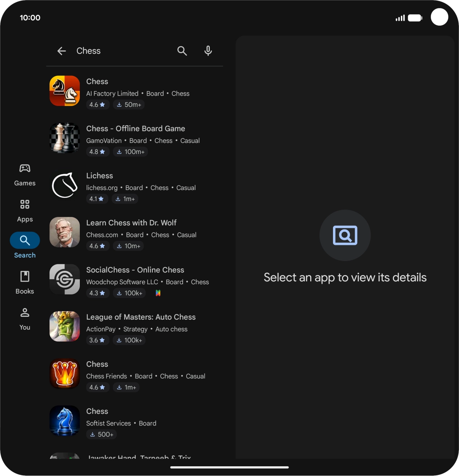Viewport: 459px width, 476px height.
Task: Select Learn Chess with Dr. Wolf title
Action: (131, 223)
